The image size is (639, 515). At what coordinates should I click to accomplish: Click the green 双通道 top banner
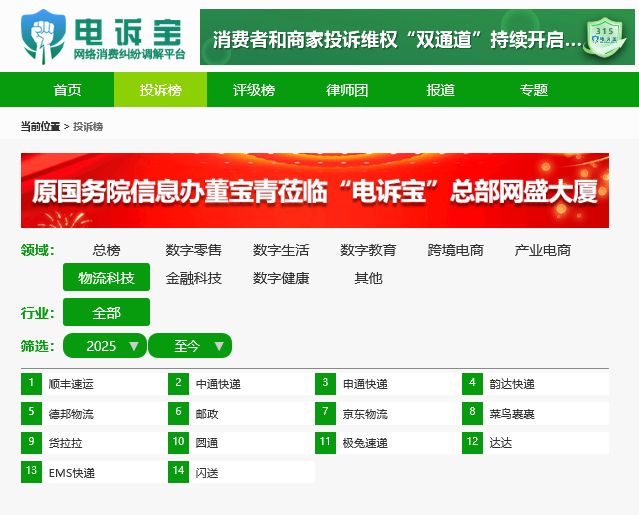[x=417, y=37]
